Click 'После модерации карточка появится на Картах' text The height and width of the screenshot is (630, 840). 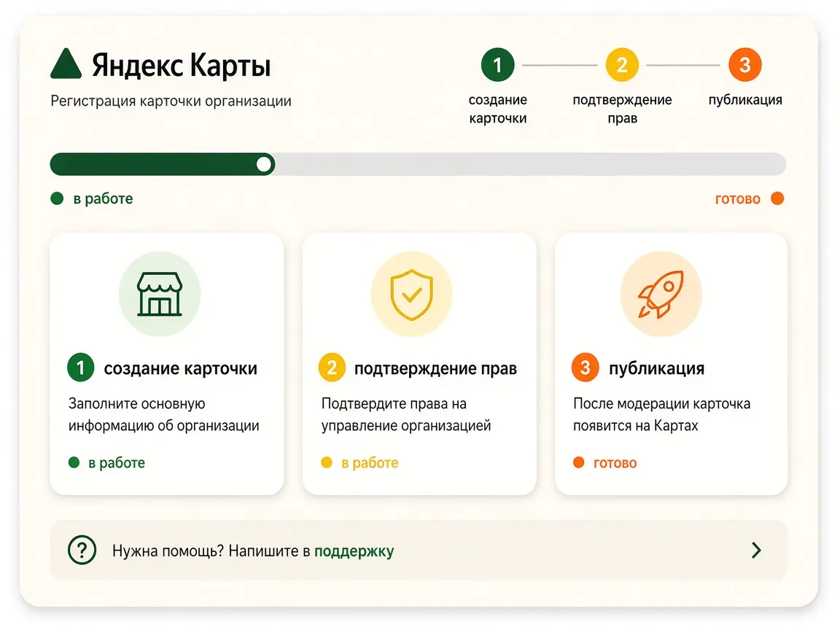pyautogui.click(x=661, y=415)
